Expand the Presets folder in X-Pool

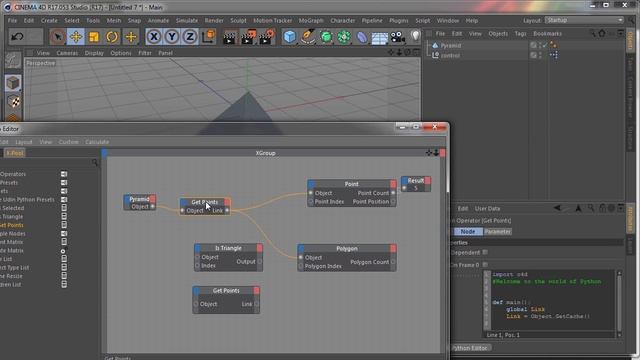pos(64,182)
